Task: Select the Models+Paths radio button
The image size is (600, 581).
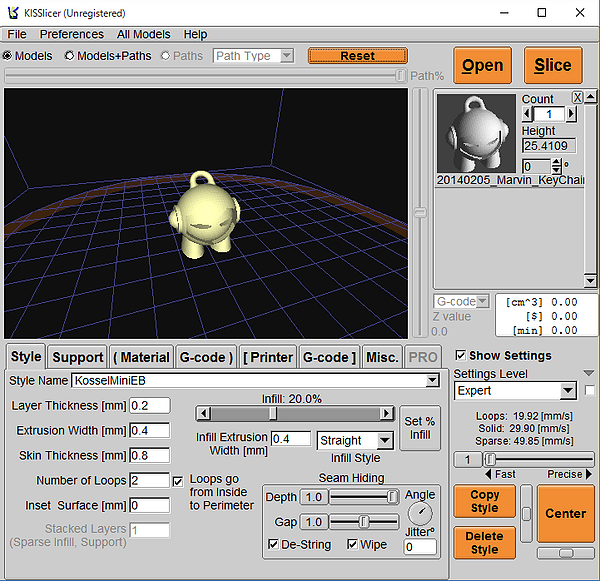Action: pos(69,56)
